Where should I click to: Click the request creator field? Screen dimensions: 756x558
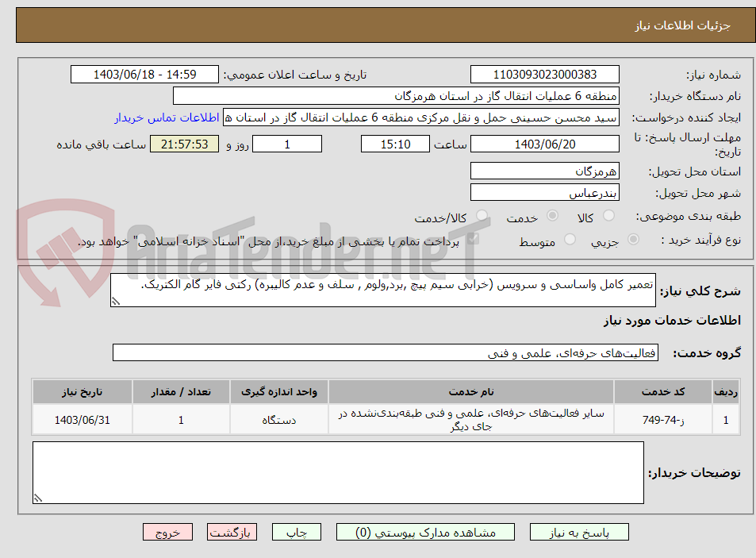(x=421, y=117)
